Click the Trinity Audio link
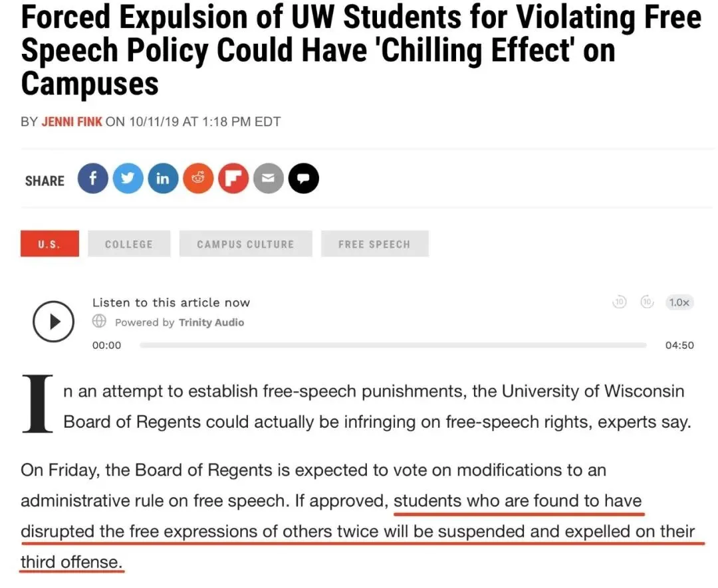 pos(211,322)
